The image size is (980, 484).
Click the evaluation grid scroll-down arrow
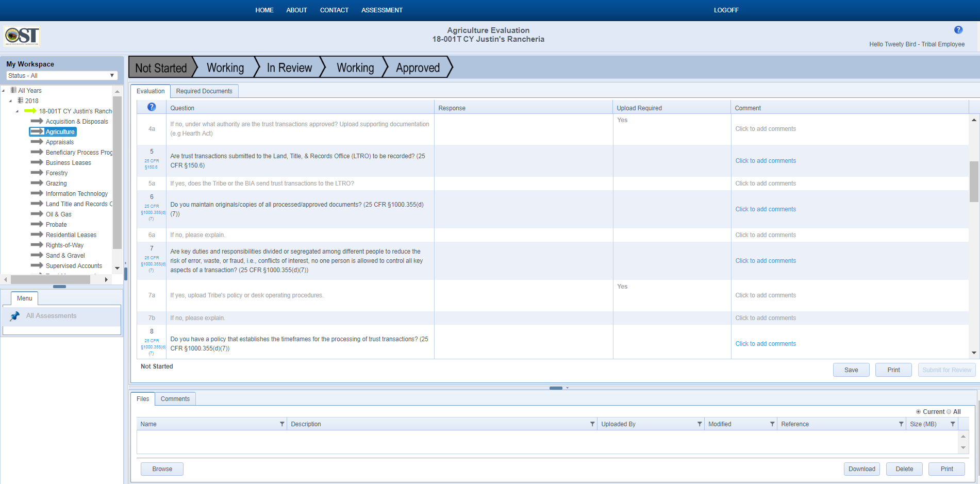974,353
